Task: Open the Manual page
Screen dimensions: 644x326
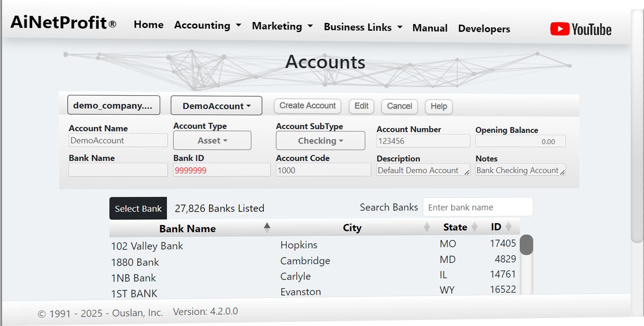Action: [430, 28]
